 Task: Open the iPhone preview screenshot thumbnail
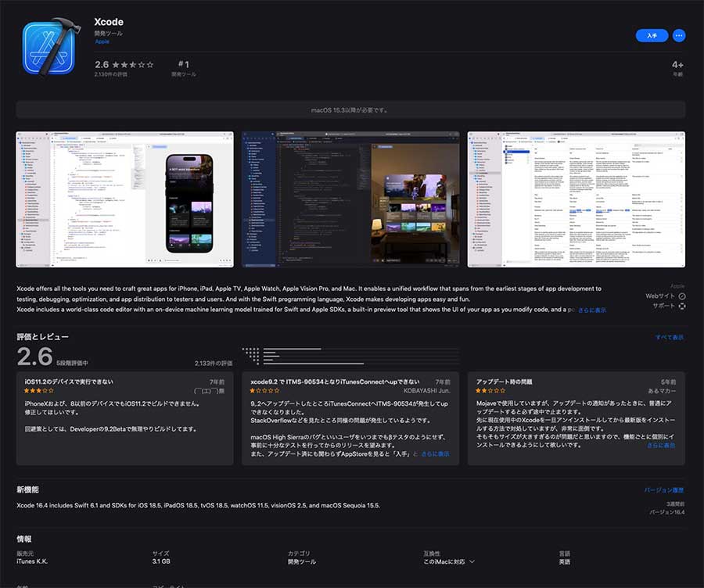pos(124,199)
